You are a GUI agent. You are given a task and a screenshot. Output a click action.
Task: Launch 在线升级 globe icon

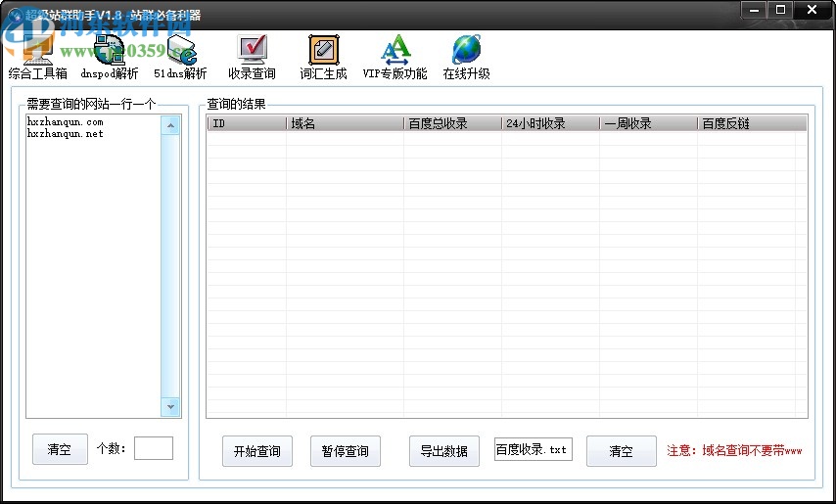pyautogui.click(x=467, y=50)
